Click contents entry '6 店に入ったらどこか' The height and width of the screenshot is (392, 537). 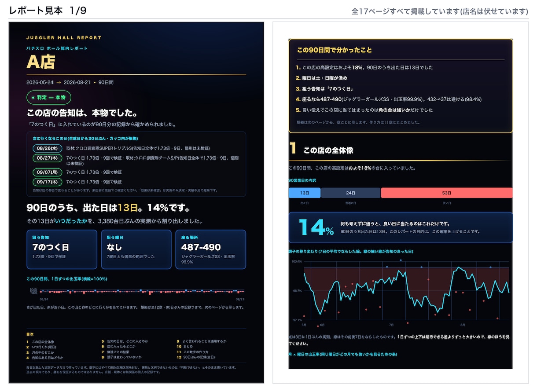118,347
